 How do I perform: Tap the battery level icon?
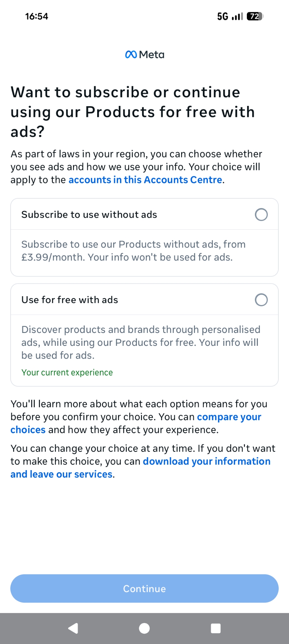point(255,16)
